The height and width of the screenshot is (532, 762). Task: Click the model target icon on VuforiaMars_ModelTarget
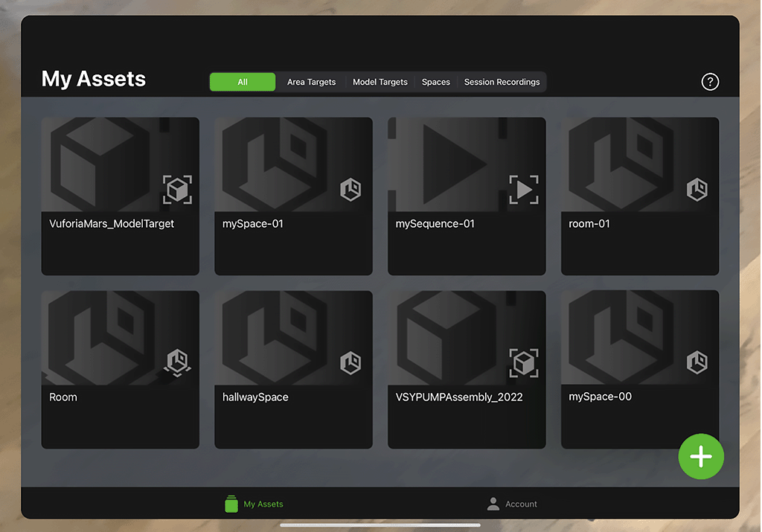pyautogui.click(x=177, y=190)
